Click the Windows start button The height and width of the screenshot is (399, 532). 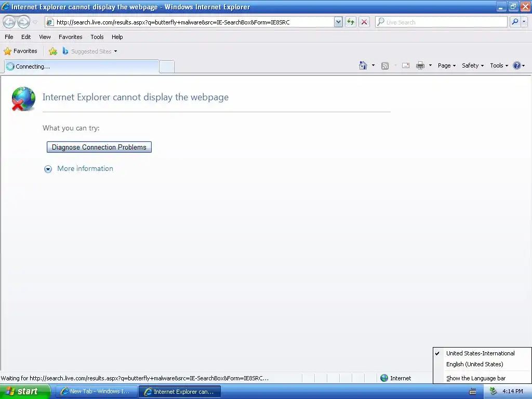coord(25,391)
